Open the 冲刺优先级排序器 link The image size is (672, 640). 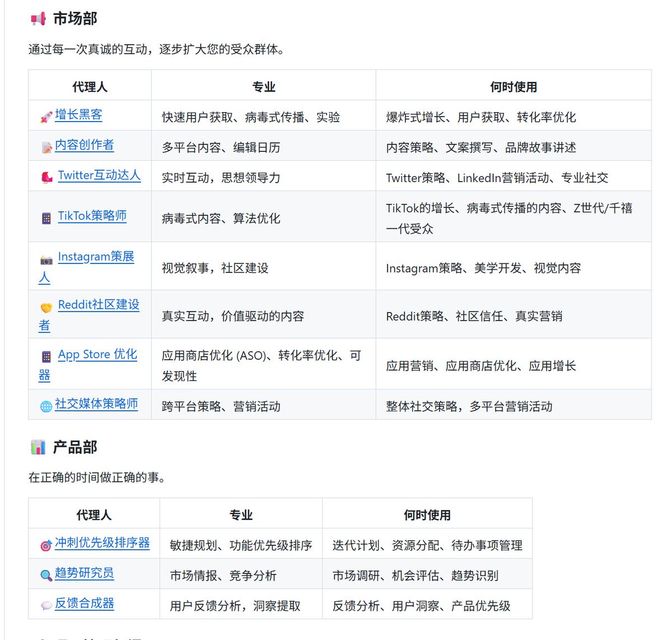102,543
